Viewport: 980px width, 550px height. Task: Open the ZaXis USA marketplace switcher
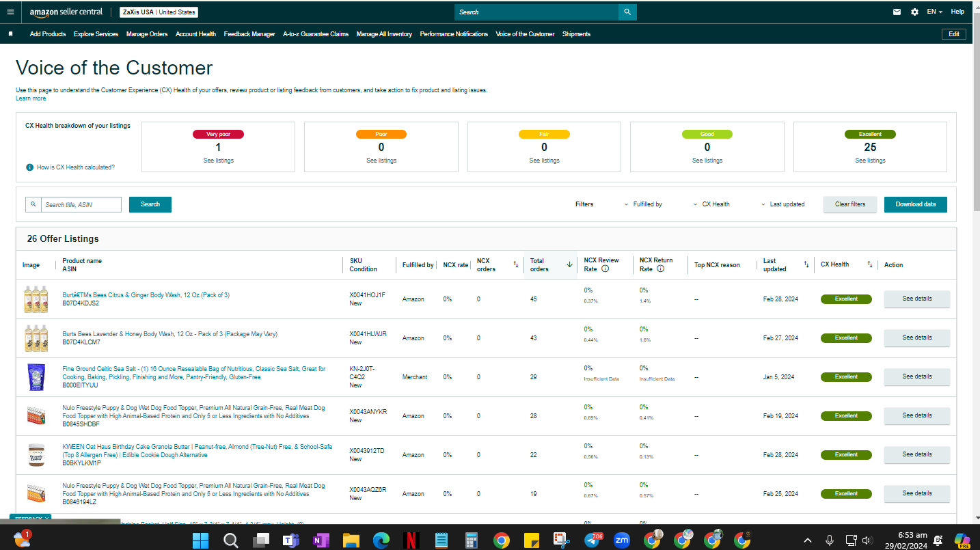click(x=158, y=12)
